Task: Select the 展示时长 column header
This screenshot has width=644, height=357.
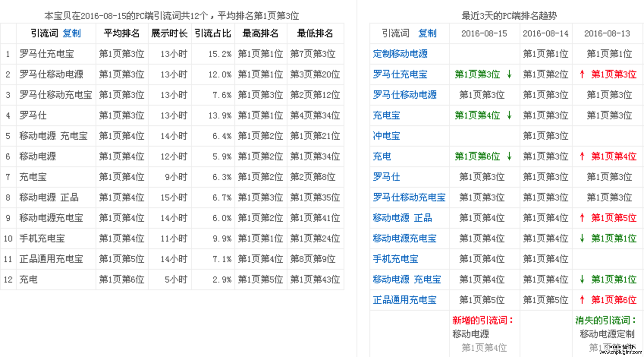Action: pyautogui.click(x=170, y=33)
